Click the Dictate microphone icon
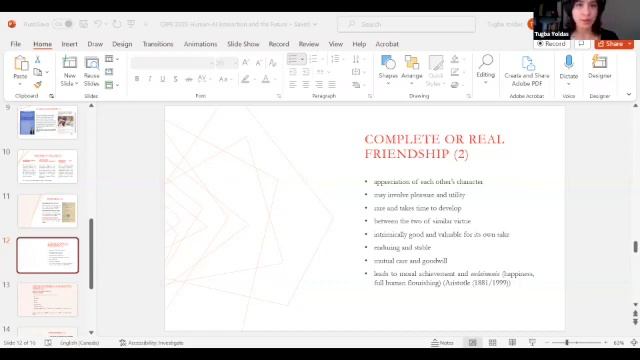Image resolution: width=640 pixels, height=360 pixels. click(569, 62)
